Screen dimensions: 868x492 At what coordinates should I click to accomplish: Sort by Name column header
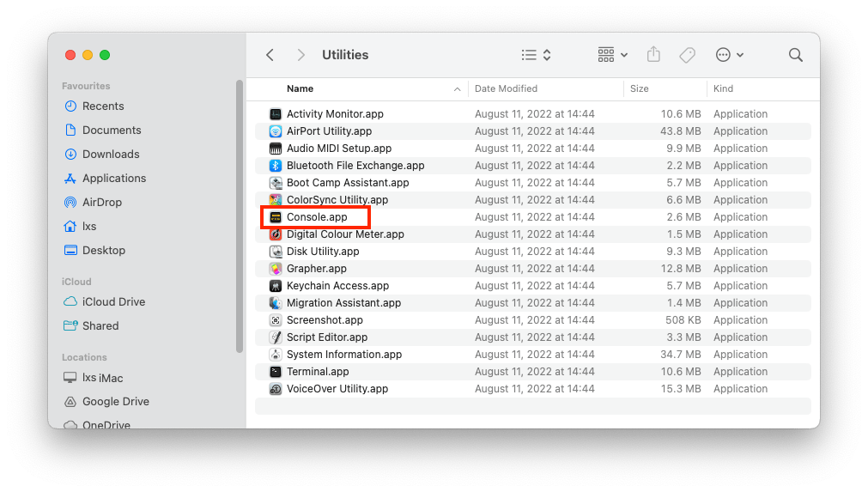[x=300, y=88]
